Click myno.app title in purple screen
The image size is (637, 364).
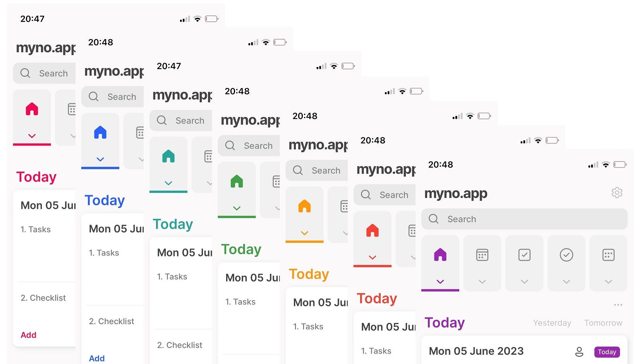456,193
